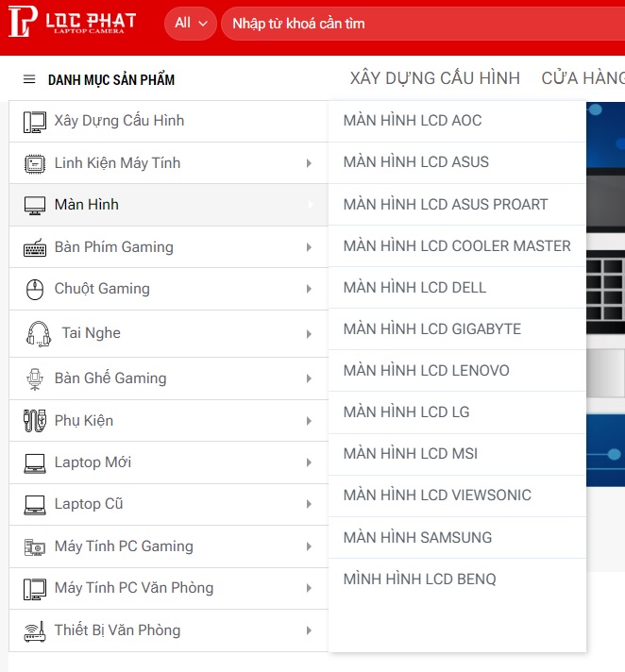Select Thiết Bị Văn Phòng category
The width and height of the screenshot is (625, 672).
click(x=168, y=630)
